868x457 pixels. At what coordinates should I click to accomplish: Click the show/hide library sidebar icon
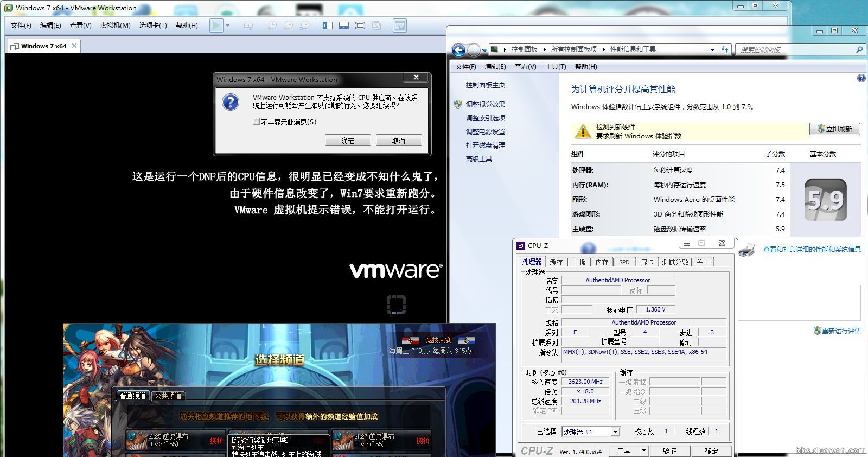(327, 26)
